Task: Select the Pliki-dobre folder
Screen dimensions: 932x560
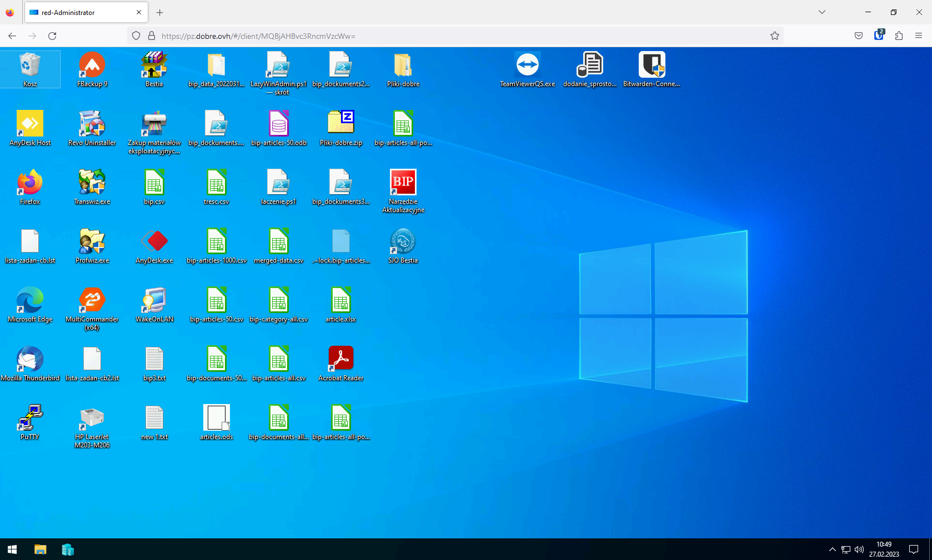Action: coord(403,69)
